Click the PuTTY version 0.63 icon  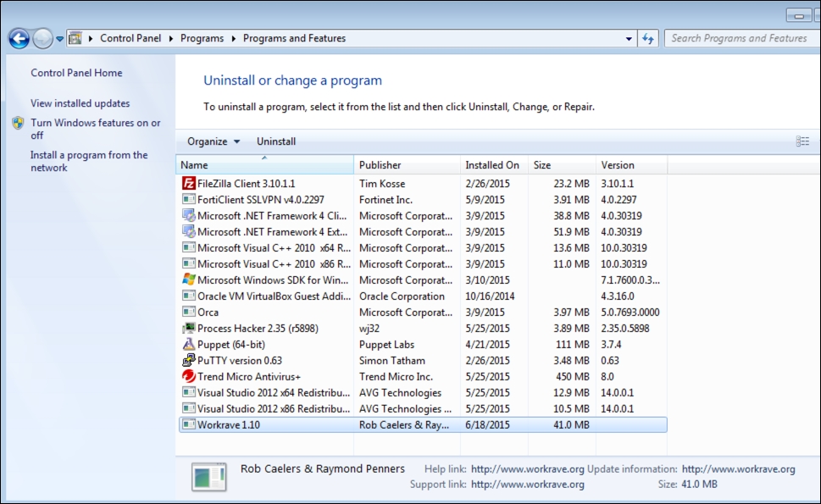click(x=189, y=361)
